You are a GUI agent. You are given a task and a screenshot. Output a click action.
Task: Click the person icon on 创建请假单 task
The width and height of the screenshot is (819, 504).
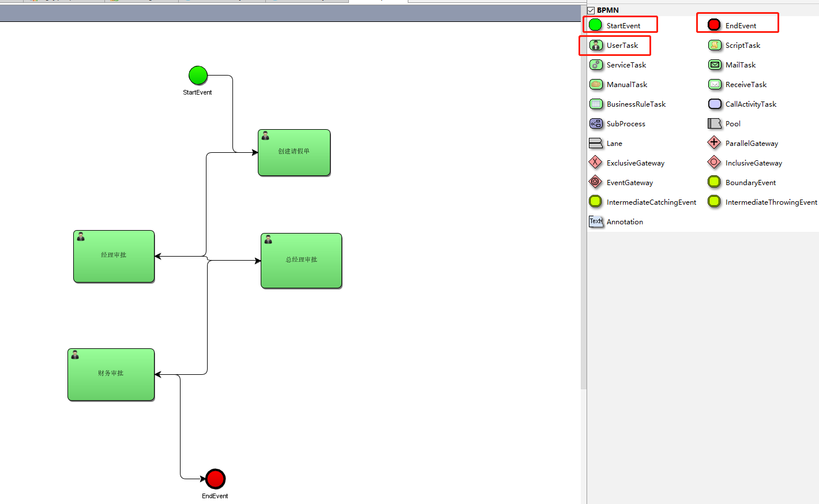coord(265,136)
